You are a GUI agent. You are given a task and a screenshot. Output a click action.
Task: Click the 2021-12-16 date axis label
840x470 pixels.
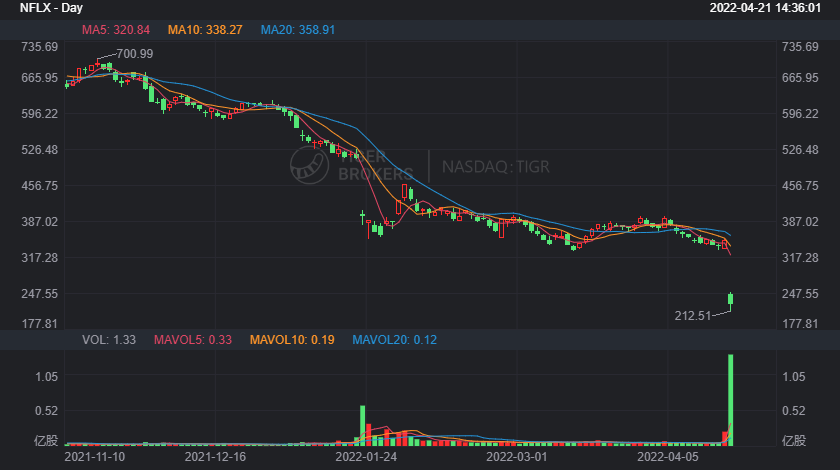pyautogui.click(x=215, y=457)
